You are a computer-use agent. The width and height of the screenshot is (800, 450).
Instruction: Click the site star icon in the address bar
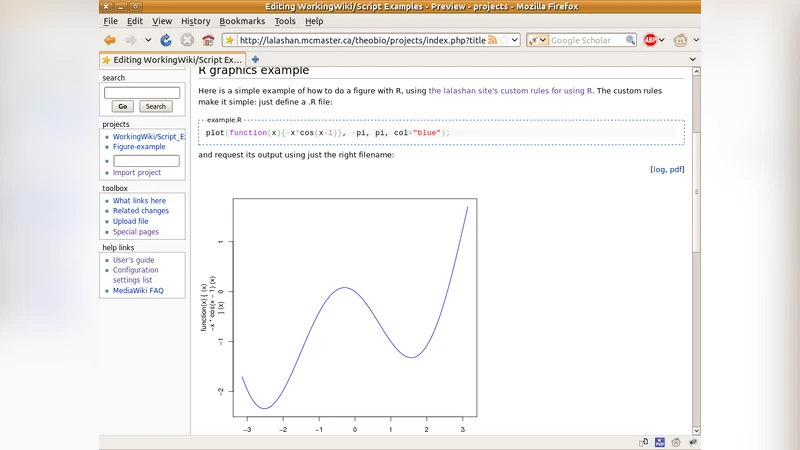point(230,40)
